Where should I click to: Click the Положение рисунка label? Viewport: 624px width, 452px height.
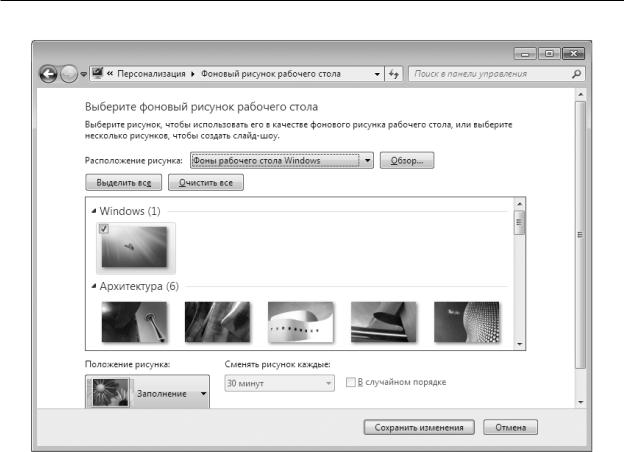pyautogui.click(x=127, y=364)
